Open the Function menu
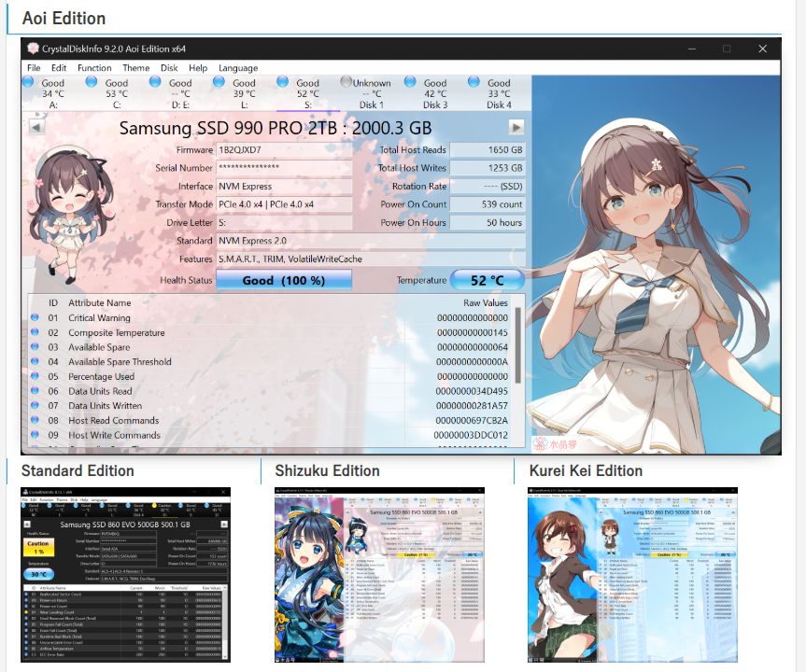Image resolution: width=806 pixels, height=672 pixels. click(94, 68)
